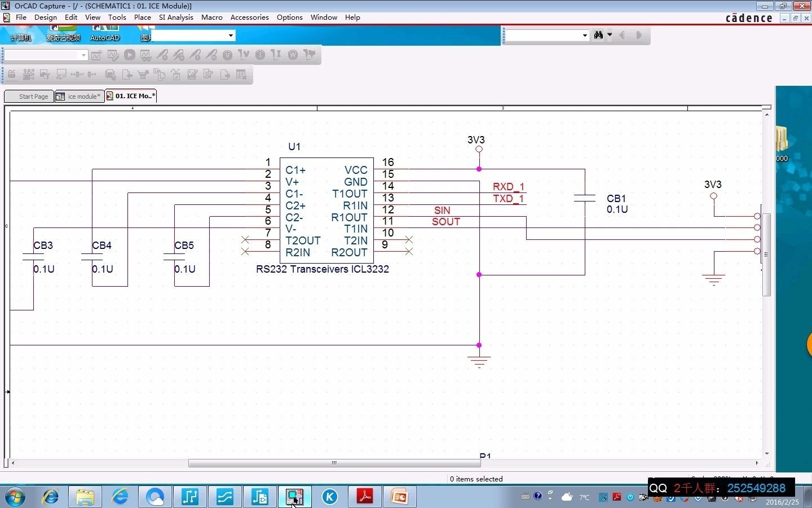Viewport: 812px width, 508px height.
Task: Click the table icon ending second toolbar
Action: [241, 74]
